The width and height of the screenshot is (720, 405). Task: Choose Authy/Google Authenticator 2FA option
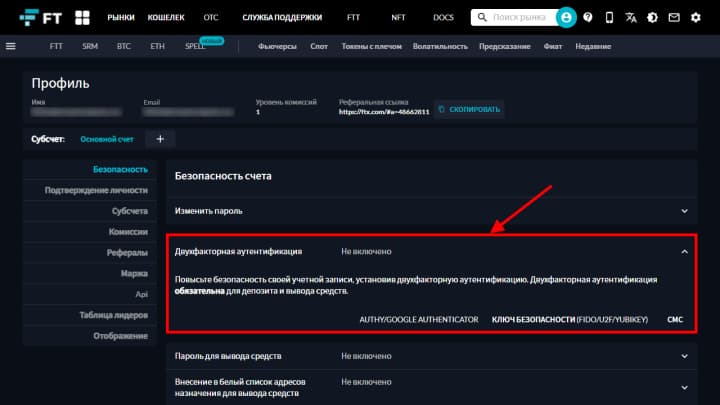point(419,320)
